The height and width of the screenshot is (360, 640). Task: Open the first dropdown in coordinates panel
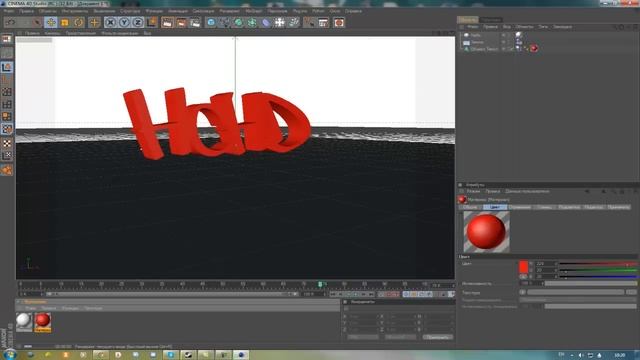(x=363, y=337)
